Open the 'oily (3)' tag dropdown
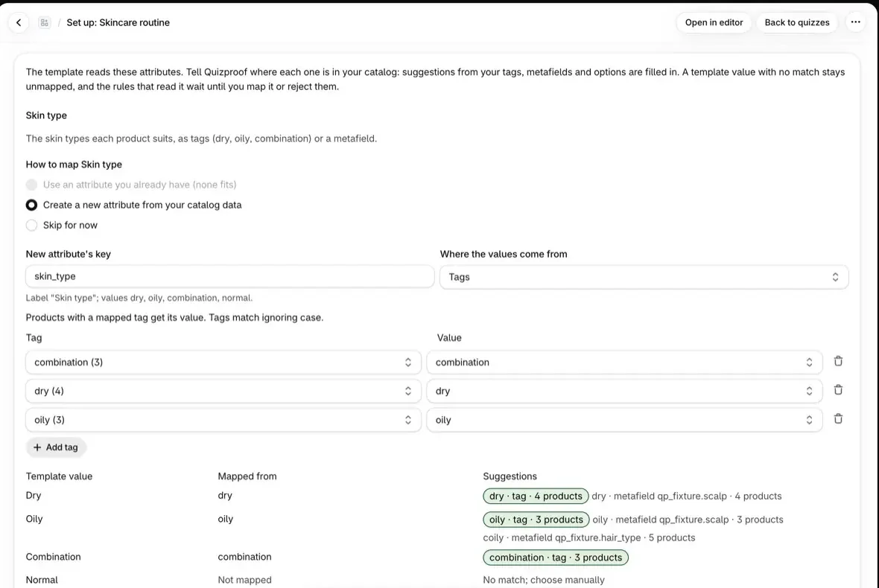The image size is (879, 588). pyautogui.click(x=223, y=420)
